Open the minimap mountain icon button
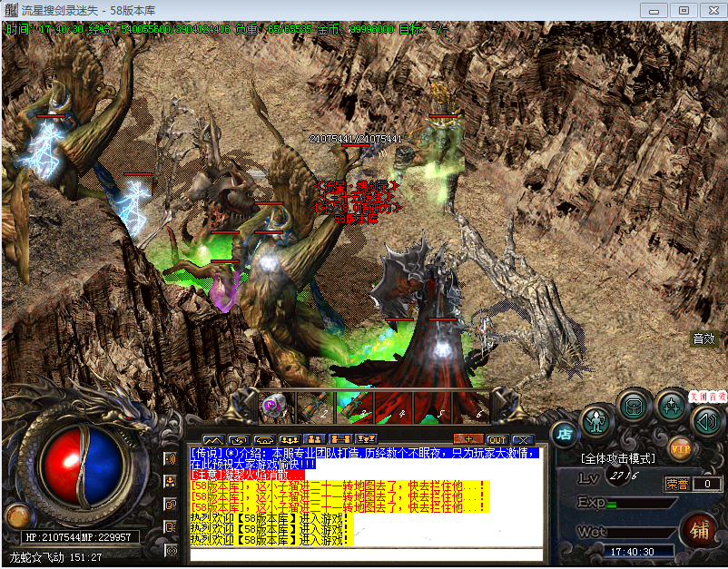This screenshot has width=728, height=569. coord(213,439)
